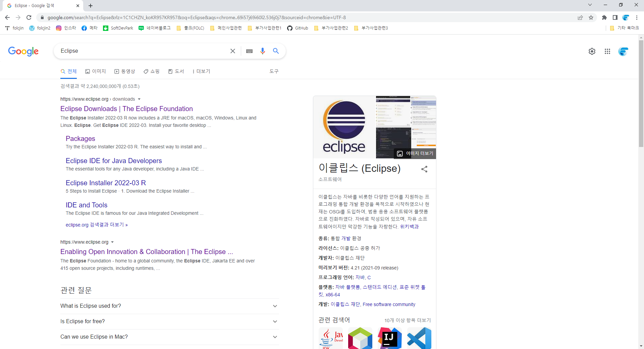
Task: Click 'eclipse.org 검색결과 더보기' link
Action: (x=97, y=225)
